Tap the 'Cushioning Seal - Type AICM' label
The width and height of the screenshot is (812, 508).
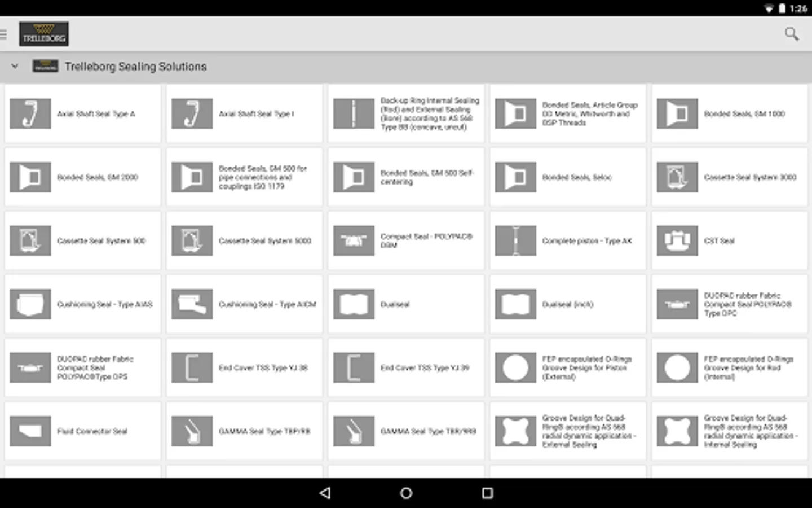coord(267,304)
